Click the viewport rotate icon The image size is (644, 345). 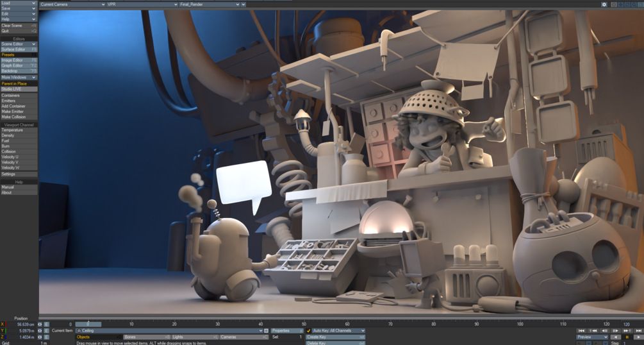coord(627,4)
